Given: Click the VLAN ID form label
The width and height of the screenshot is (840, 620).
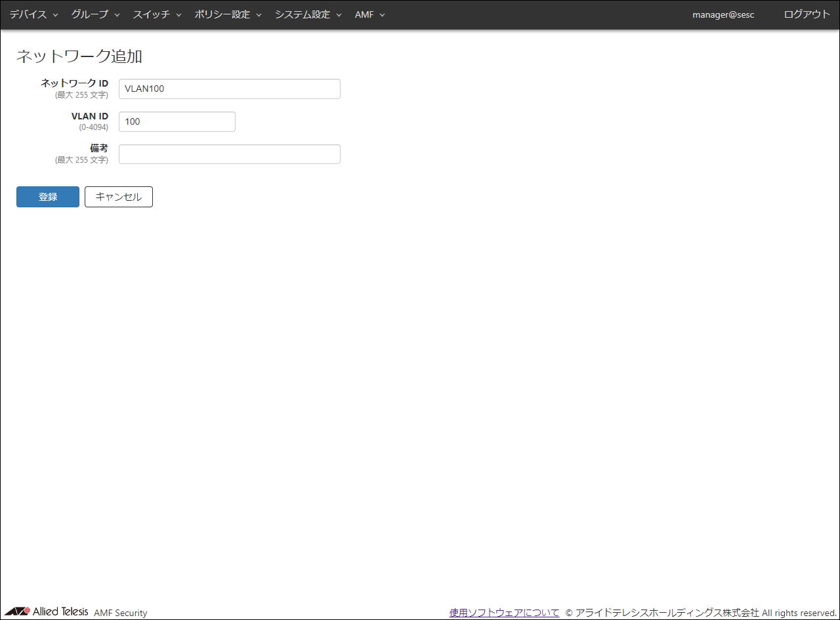Looking at the screenshot, I should point(89,116).
